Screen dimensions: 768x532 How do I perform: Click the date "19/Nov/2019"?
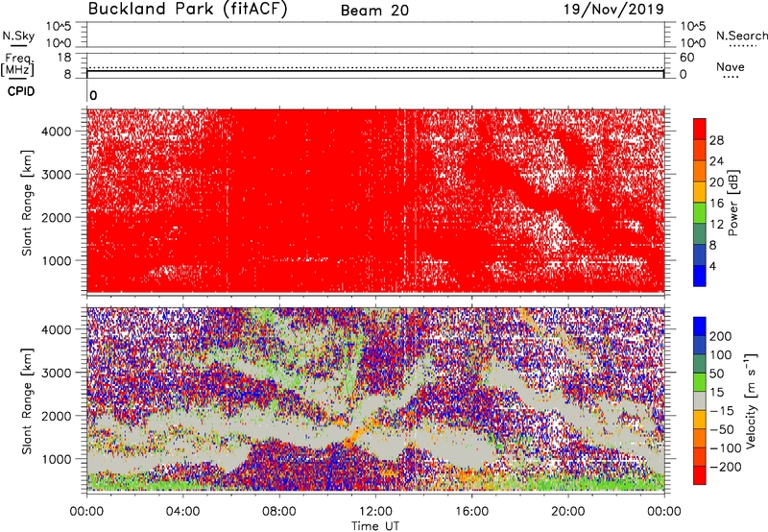(x=613, y=10)
